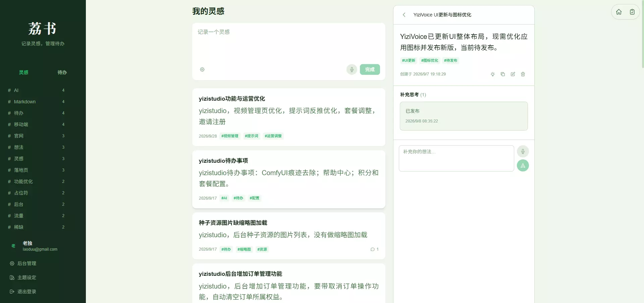The width and height of the screenshot is (644, 303).
Task: Select the # 官网 tag
Action: point(36,136)
